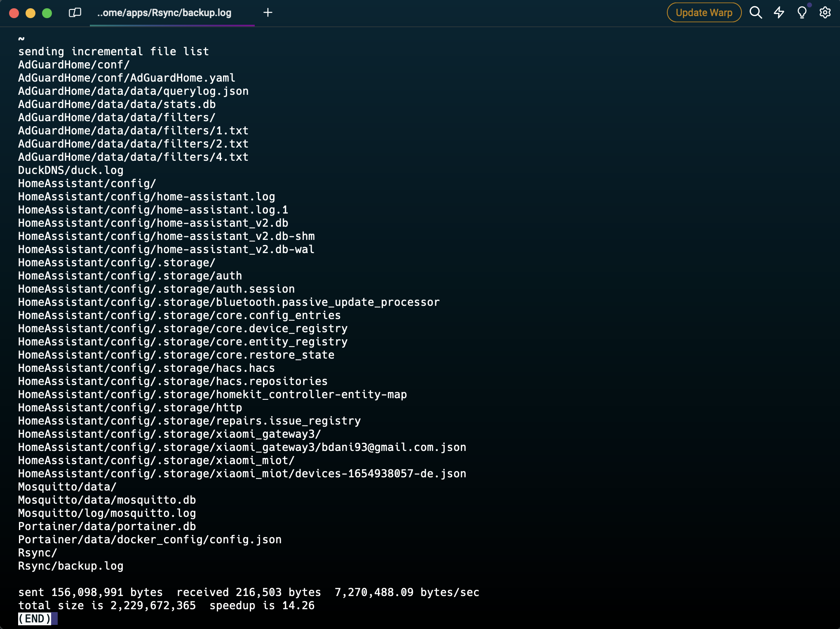Image resolution: width=840 pixels, height=629 pixels.
Task: Click 'AdGuardHome/conf/AdGuardHome.yaml' line
Action: (127, 78)
